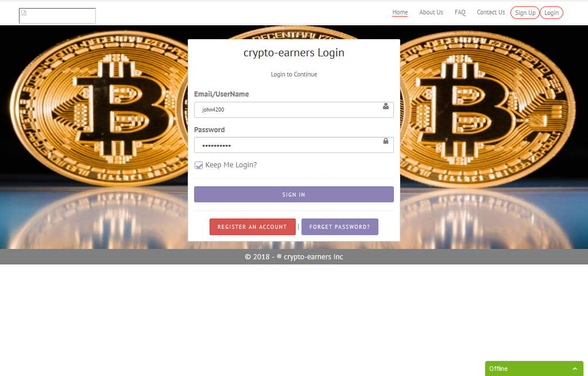588x376 pixels.
Task: Expand the Offline chat widget chevron
Action: [x=574, y=369]
